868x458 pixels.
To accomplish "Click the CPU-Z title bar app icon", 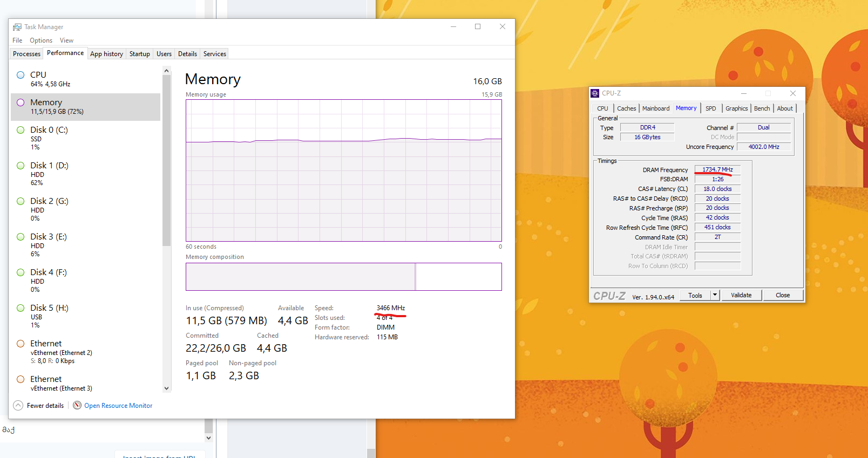I will pos(595,93).
